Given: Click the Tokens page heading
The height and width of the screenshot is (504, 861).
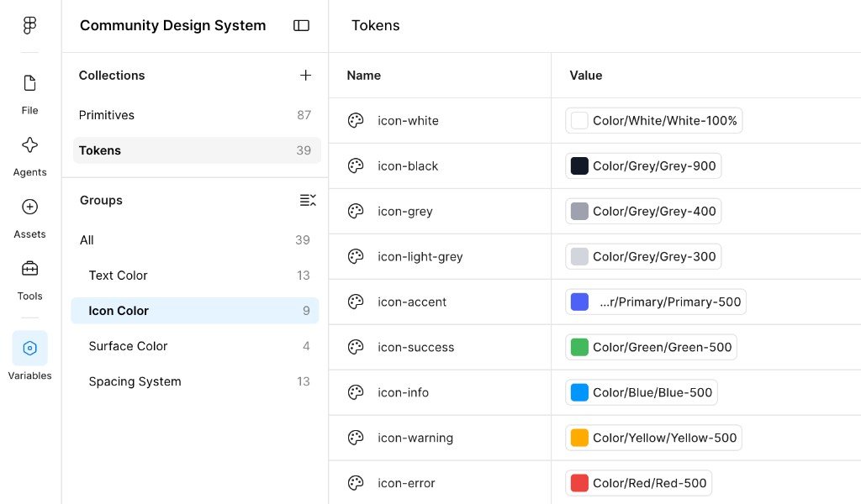Looking at the screenshot, I should (376, 25).
